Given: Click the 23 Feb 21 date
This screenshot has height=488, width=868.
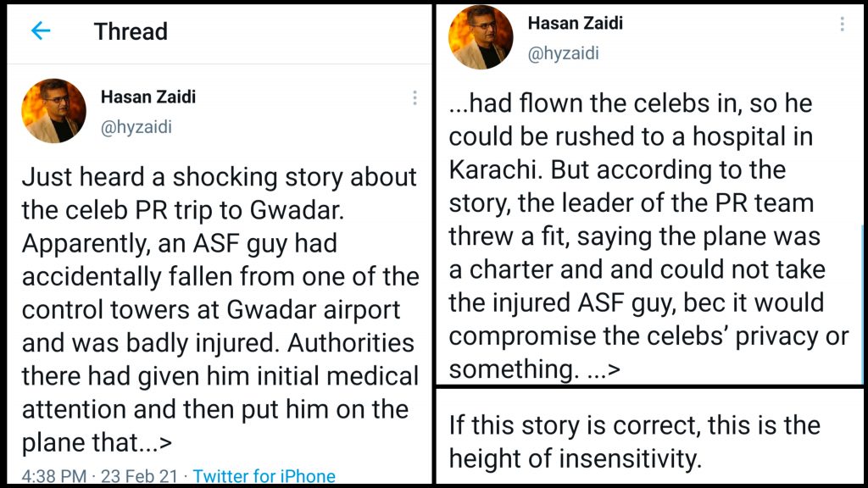Looking at the screenshot, I should pyautogui.click(x=140, y=476).
